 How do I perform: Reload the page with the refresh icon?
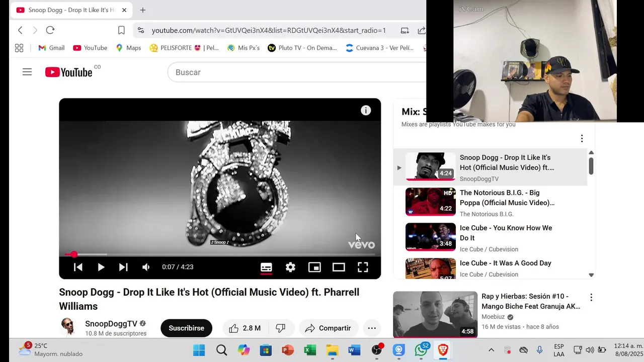(x=50, y=30)
